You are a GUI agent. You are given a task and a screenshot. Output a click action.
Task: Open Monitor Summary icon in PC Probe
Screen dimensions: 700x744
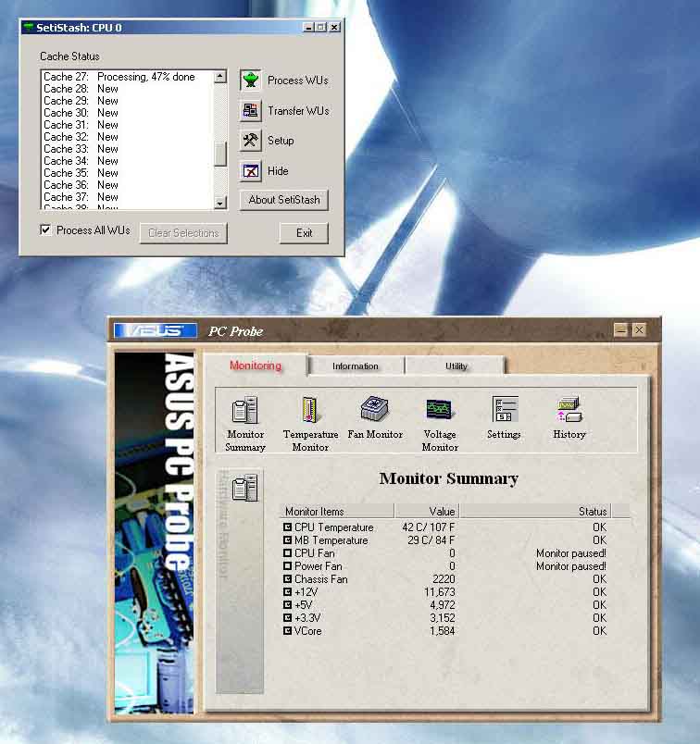tap(245, 410)
